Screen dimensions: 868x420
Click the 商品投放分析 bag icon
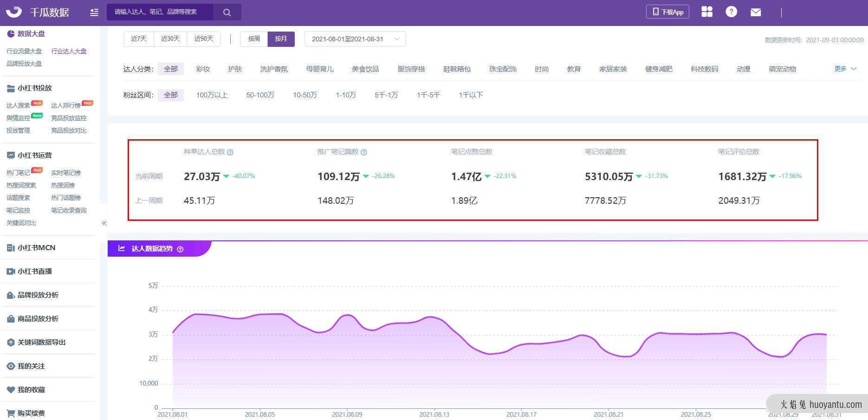(x=11, y=319)
